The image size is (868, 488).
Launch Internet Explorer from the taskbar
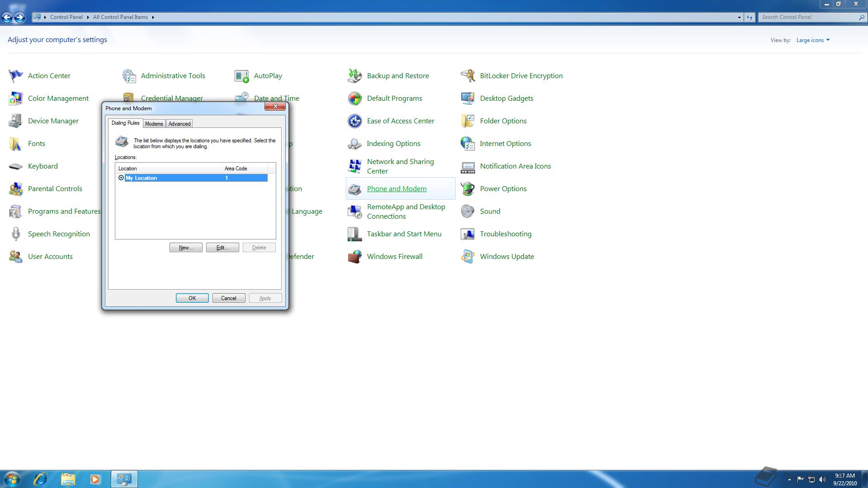coord(41,479)
